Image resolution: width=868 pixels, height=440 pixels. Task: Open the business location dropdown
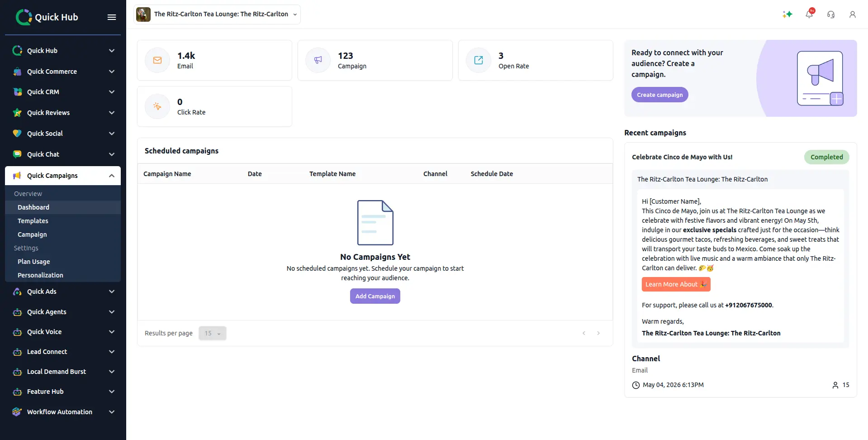217,14
